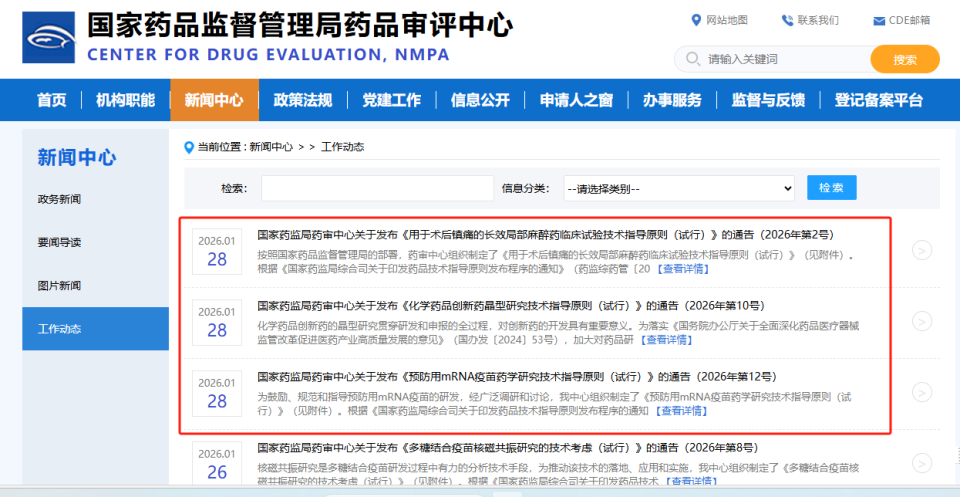The image size is (960, 497).
Task: Open 办事服务 navigation menu
Action: (x=672, y=100)
